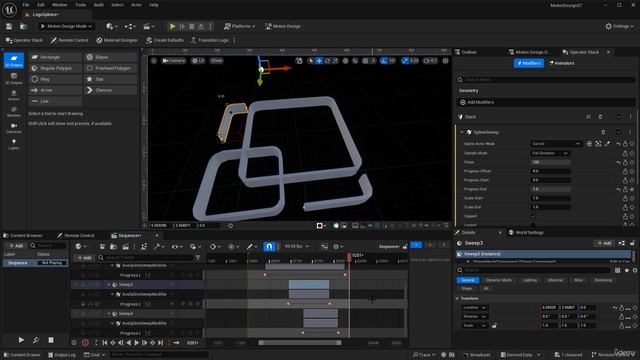Viewport: 640px width, 360px height.
Task: Open the Sample Mode dropdown
Action: coord(550,153)
